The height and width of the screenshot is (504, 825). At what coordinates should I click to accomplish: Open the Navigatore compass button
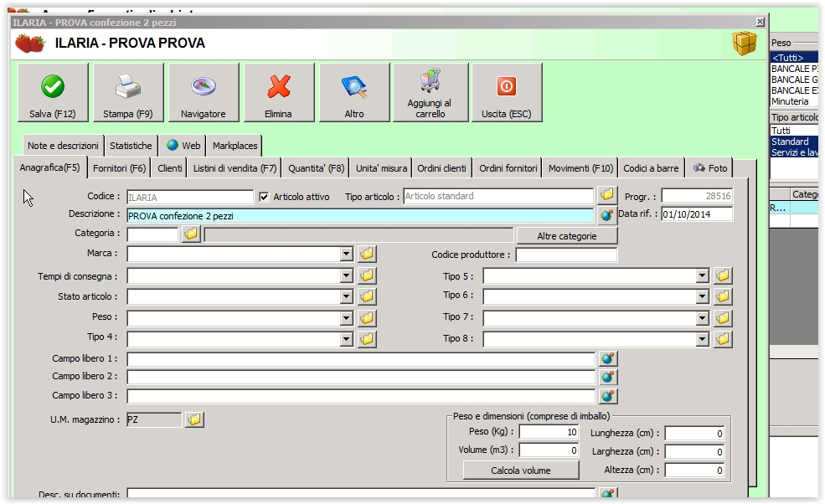click(203, 93)
